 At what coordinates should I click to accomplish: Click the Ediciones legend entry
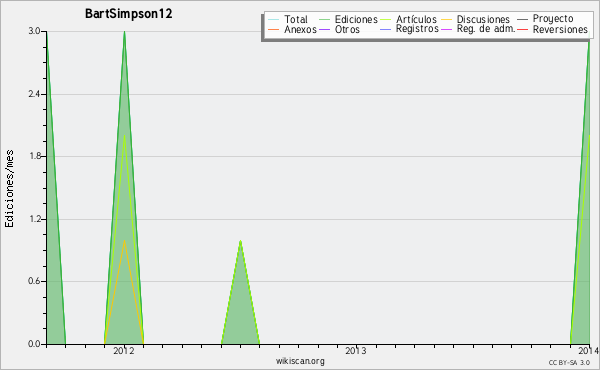[x=348, y=19]
